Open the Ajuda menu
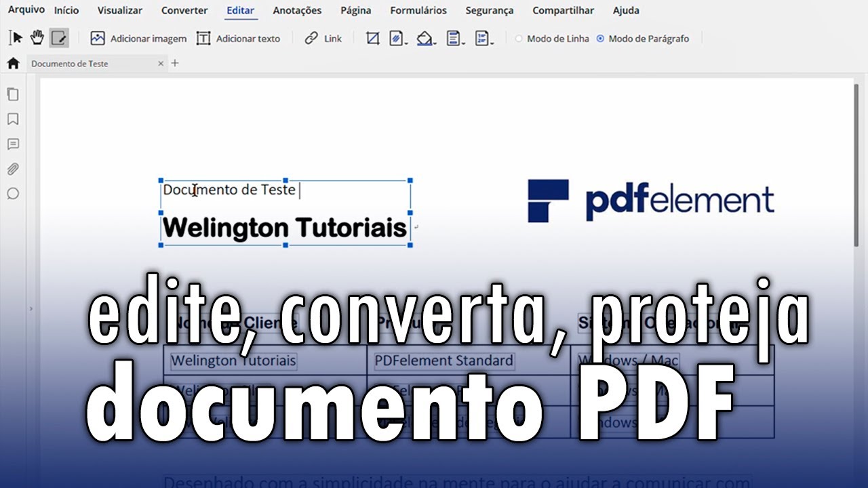This screenshot has height=488, width=868. (626, 10)
